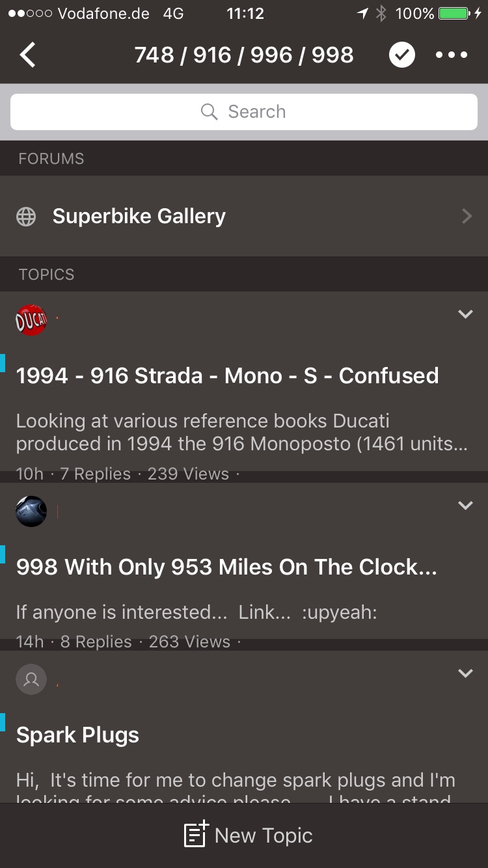Expand options for 1994 916 Strada topic
Image resolution: width=488 pixels, height=868 pixels.
[465, 314]
